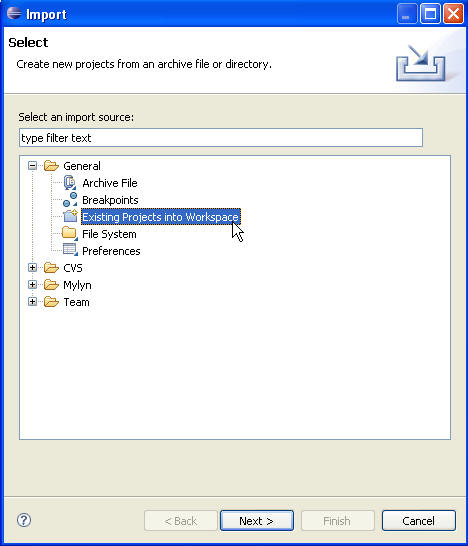
Task: Select File System import source
Action: click(x=109, y=234)
